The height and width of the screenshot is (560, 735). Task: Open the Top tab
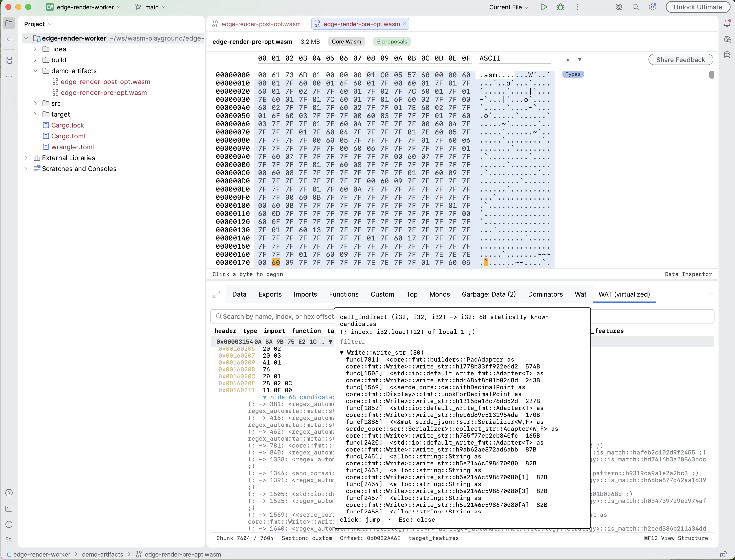[x=412, y=294]
